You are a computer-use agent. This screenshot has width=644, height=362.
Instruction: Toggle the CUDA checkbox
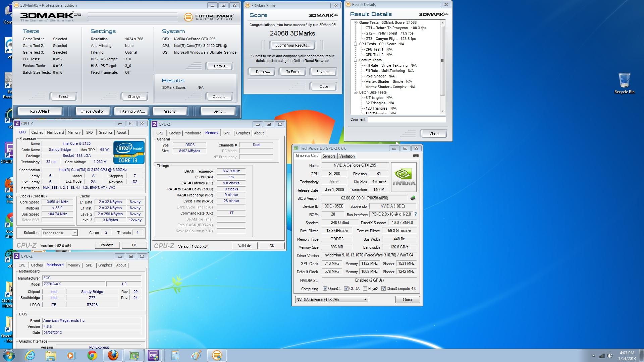click(346, 289)
